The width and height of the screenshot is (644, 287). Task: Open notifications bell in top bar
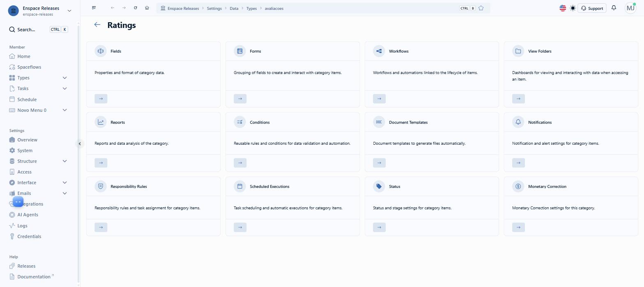point(614,8)
